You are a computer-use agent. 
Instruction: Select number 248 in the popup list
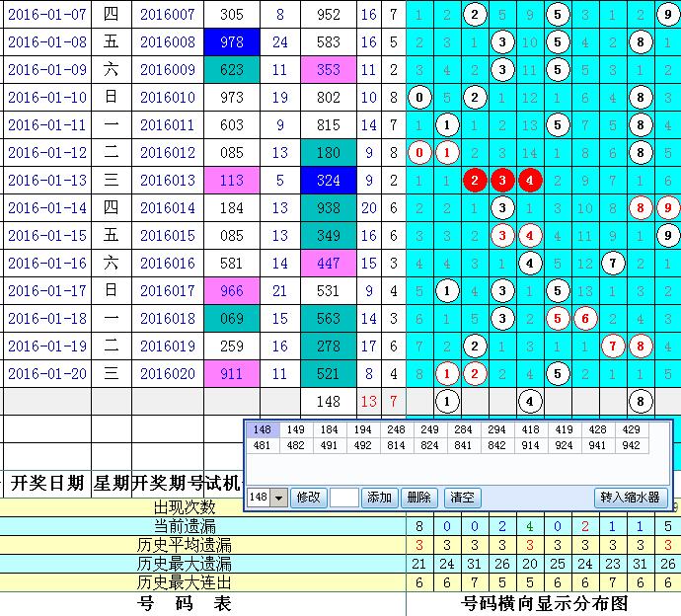[x=396, y=429]
